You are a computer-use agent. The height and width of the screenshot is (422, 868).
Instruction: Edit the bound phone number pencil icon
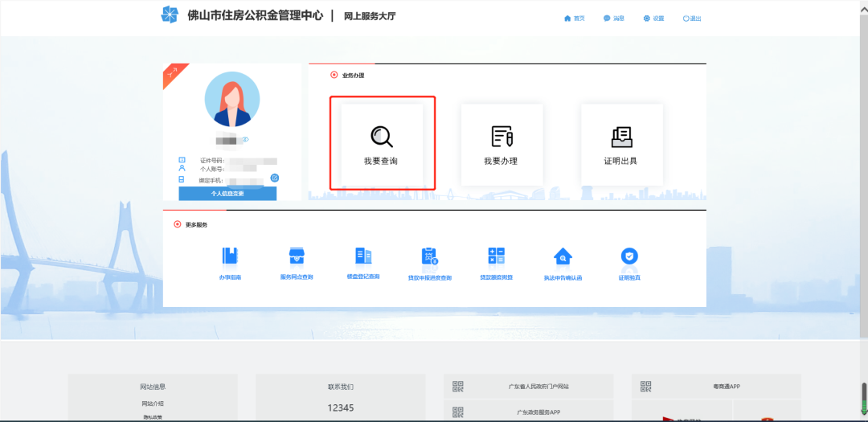(x=275, y=178)
